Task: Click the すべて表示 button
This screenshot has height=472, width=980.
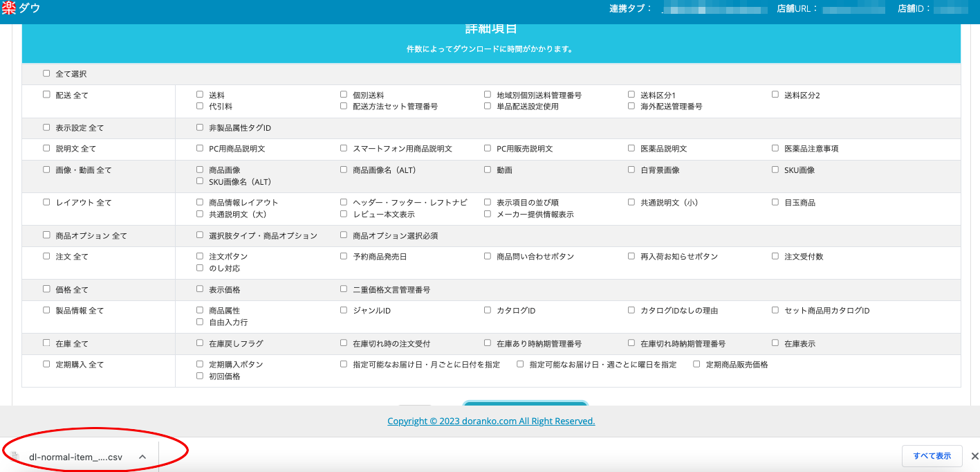Action: coord(931,455)
